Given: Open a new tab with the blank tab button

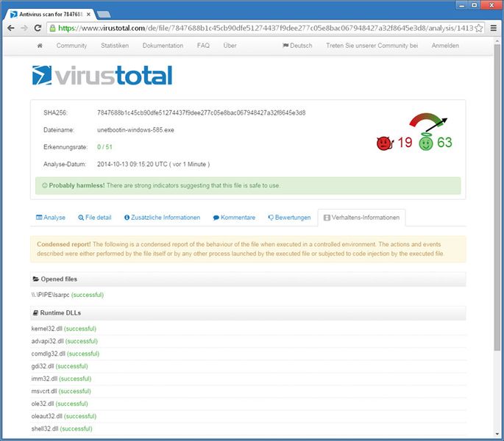Looking at the screenshot, I should point(104,15).
